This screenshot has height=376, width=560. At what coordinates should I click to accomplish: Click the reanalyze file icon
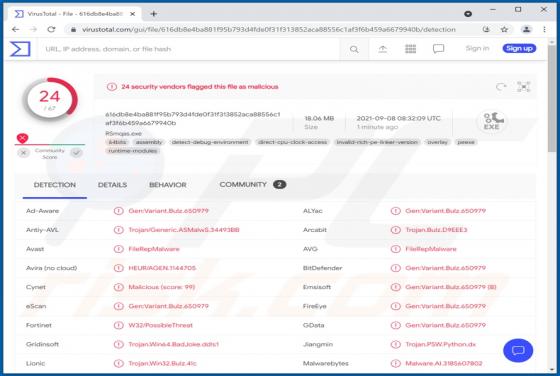tap(501, 87)
